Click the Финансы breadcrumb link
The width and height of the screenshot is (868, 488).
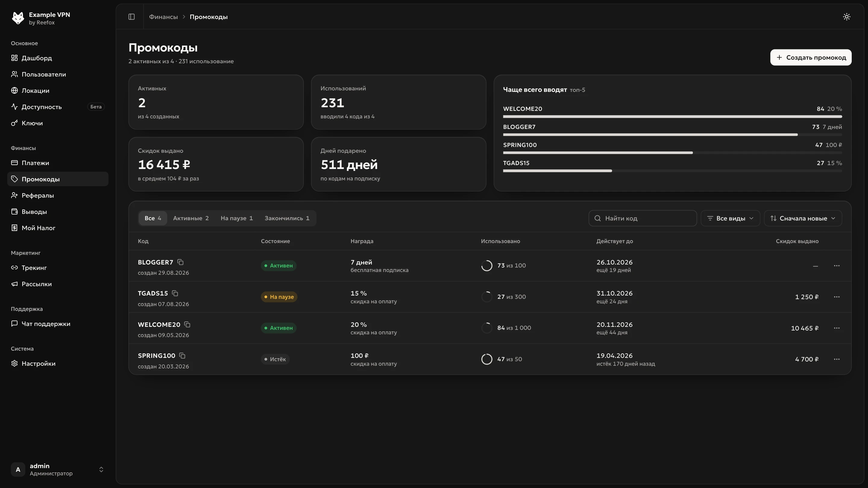[x=163, y=17]
